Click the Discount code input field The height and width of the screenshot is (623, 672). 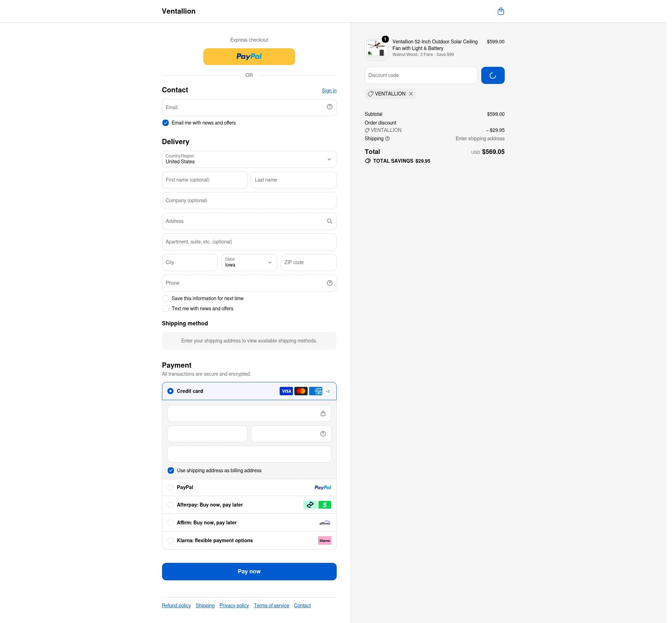(x=421, y=75)
